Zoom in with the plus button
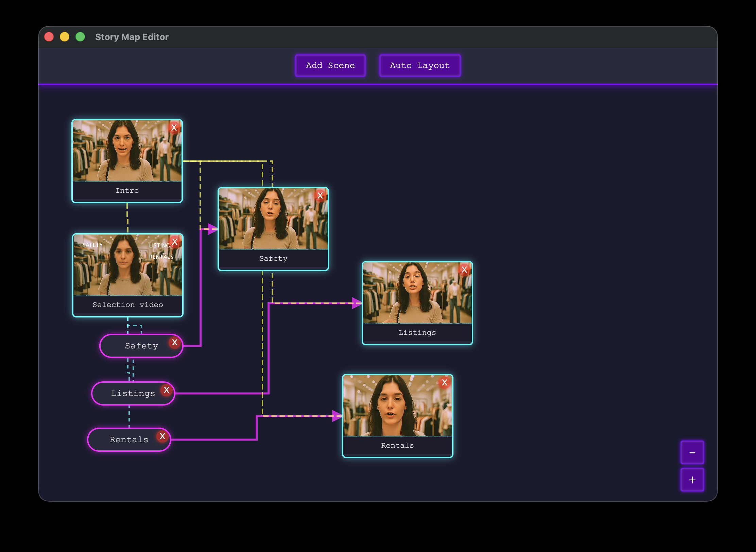This screenshot has width=756, height=552. pyautogui.click(x=692, y=480)
